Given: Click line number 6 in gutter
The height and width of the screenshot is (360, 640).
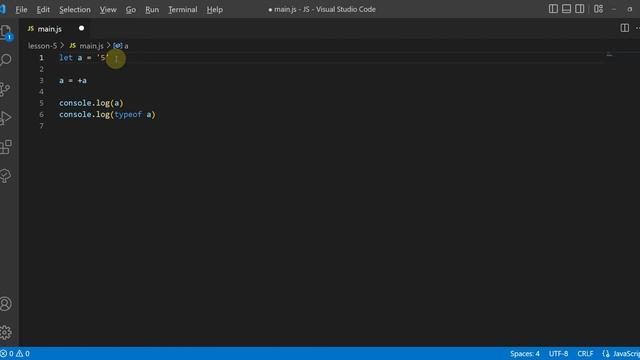Looking at the screenshot, I should coord(41,115).
